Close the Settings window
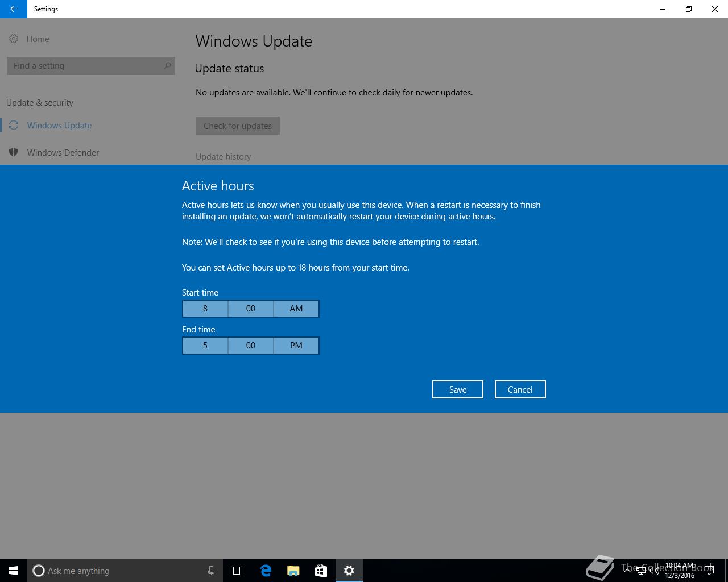 coord(715,9)
